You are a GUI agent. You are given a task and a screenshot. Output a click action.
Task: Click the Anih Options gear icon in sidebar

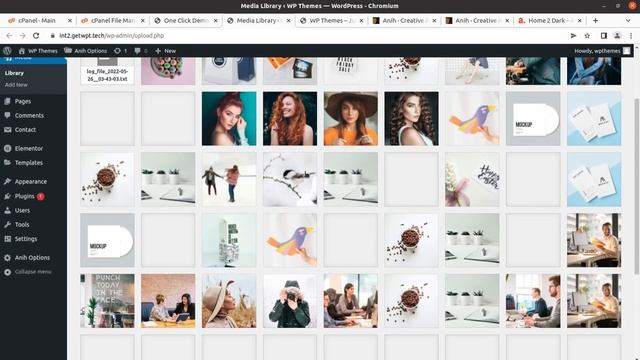click(7, 258)
